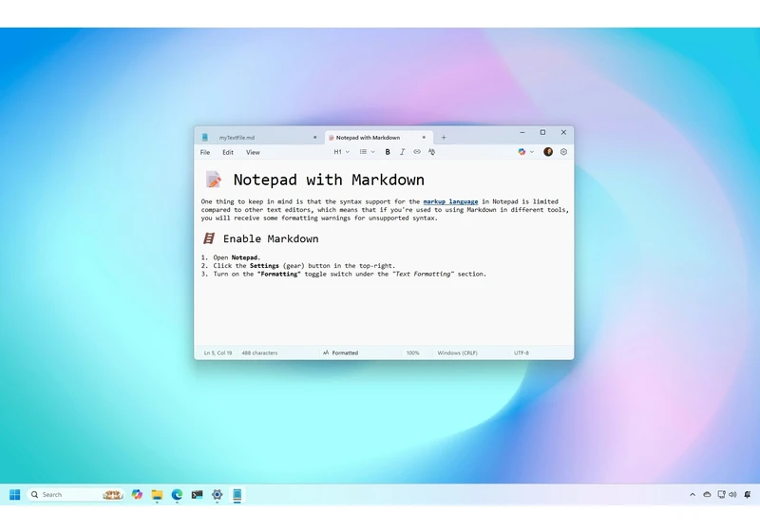Open the File menu
This screenshot has height=532, width=760.
(x=205, y=153)
